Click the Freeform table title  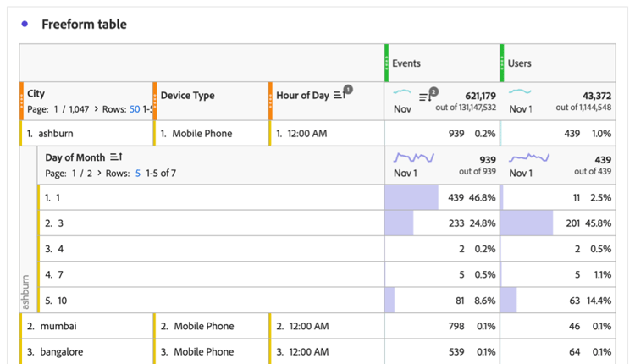click(x=84, y=25)
